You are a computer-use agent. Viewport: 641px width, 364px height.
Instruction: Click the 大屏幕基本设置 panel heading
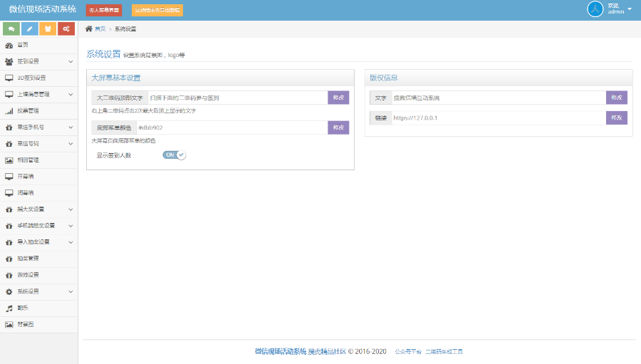click(x=115, y=78)
